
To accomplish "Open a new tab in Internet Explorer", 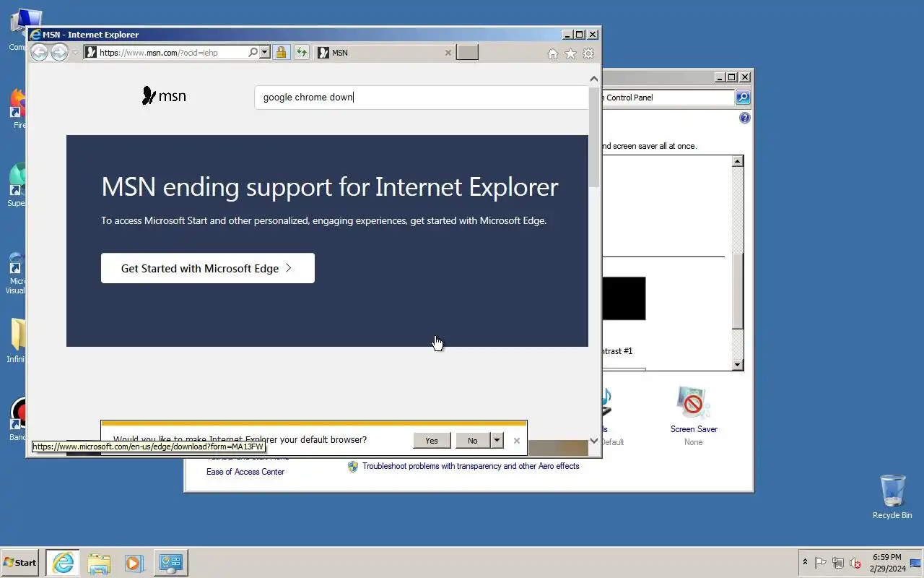I will 468,52.
